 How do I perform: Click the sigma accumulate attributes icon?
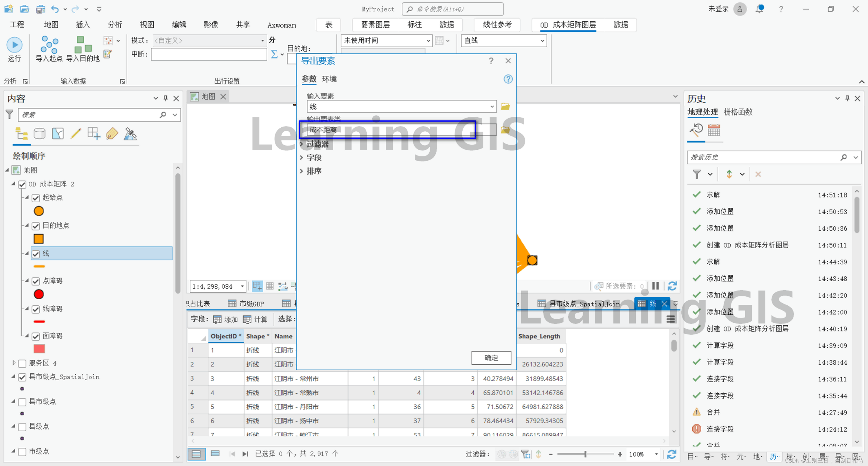click(x=274, y=54)
